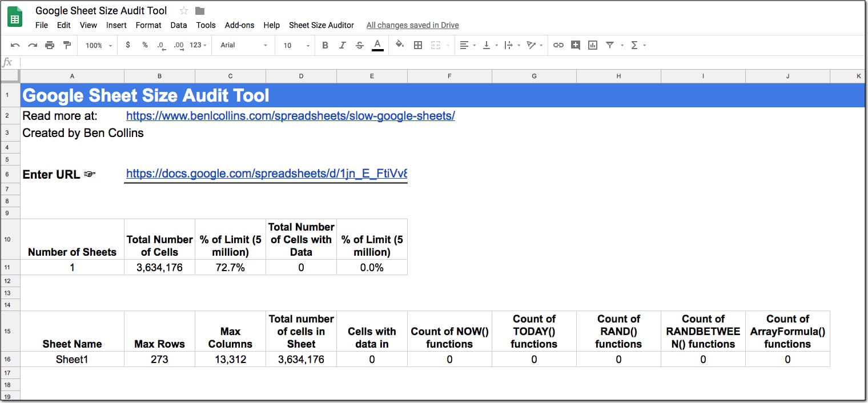868x403 pixels.
Task: Insert a comment
Action: point(576,45)
